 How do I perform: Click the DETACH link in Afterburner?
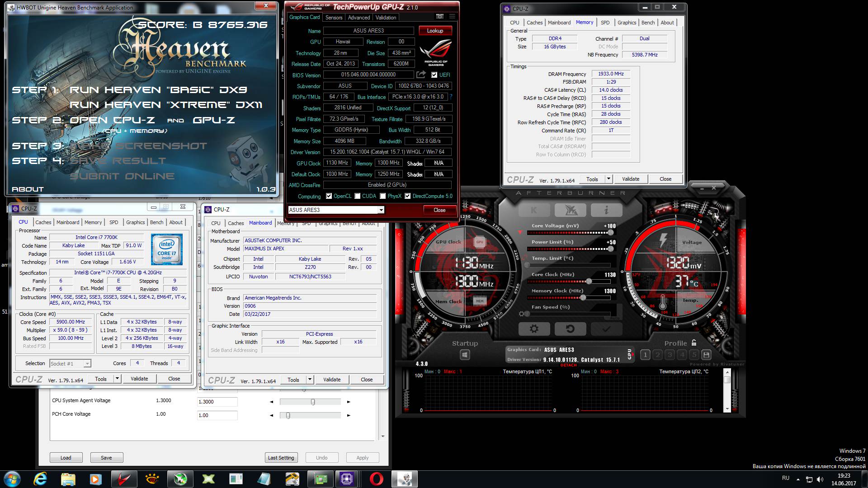click(568, 365)
